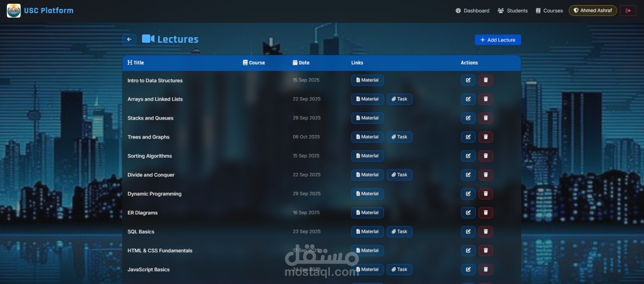The image size is (644, 284).
Task: Edit the ER Diagrams lecture
Action: pyautogui.click(x=468, y=213)
